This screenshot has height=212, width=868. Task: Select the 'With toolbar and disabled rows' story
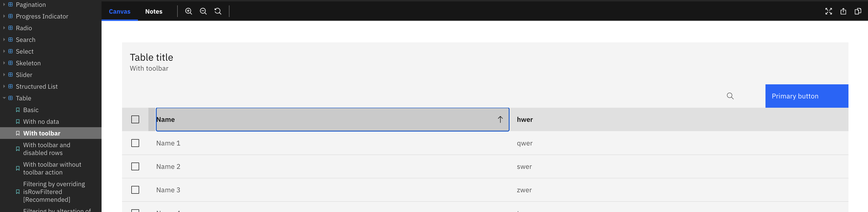(46, 149)
